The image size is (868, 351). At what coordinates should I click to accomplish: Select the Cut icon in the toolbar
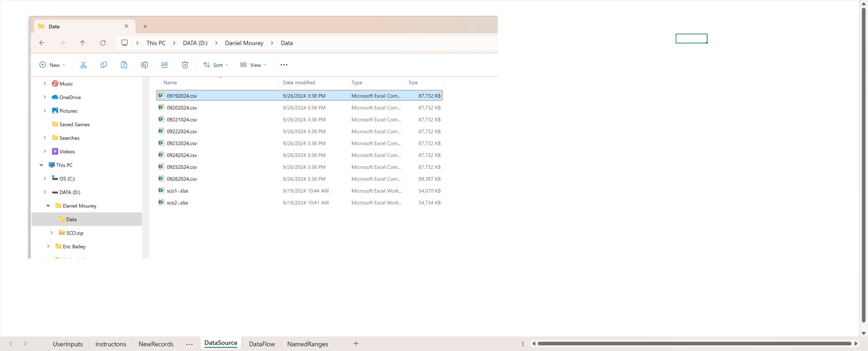click(x=84, y=64)
